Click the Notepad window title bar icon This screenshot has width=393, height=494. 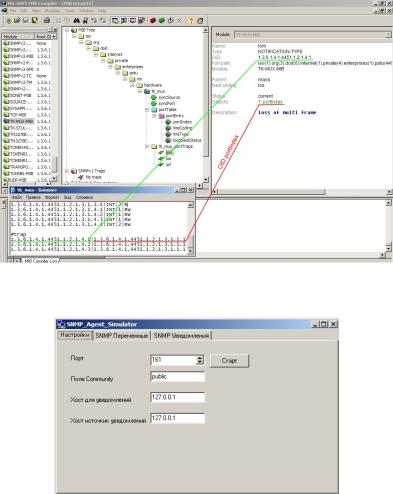point(13,190)
